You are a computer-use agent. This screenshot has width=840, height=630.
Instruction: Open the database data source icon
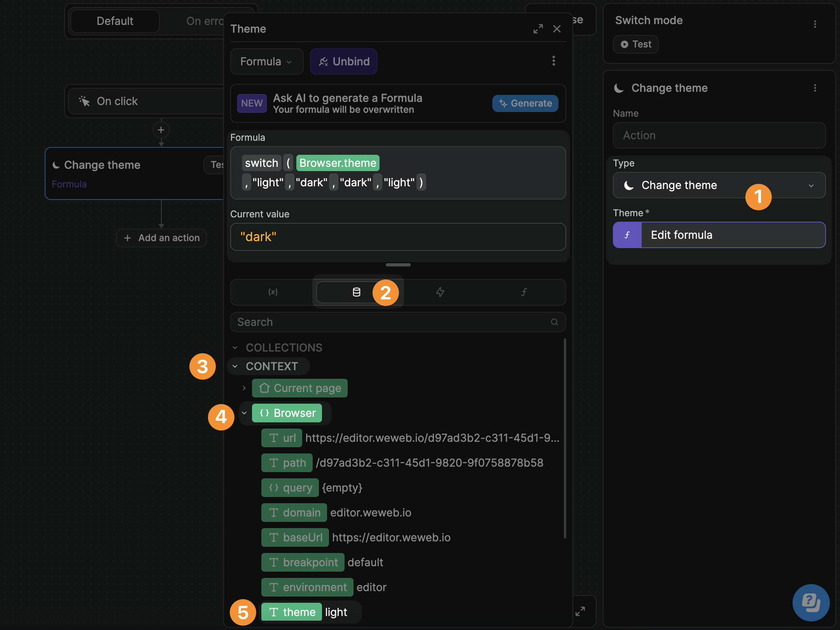(356, 292)
